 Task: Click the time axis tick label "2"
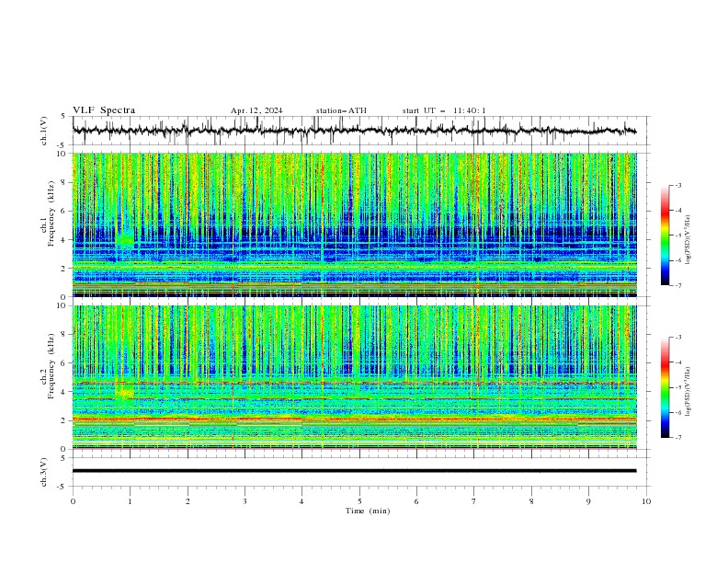(188, 501)
